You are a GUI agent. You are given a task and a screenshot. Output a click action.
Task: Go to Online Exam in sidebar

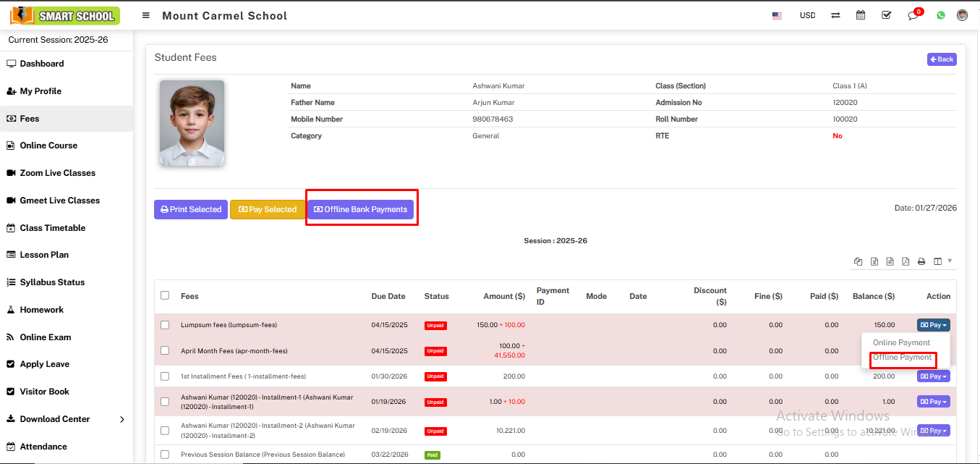(x=46, y=337)
